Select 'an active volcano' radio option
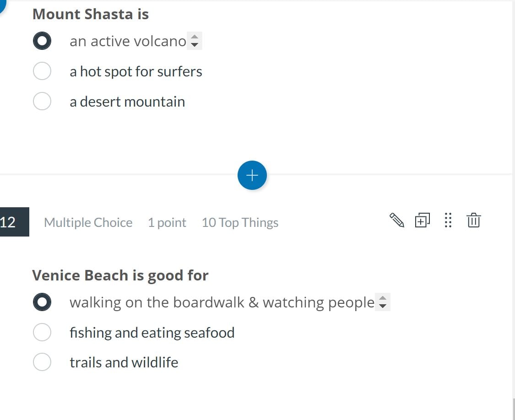This screenshot has height=420, width=515. [42, 41]
